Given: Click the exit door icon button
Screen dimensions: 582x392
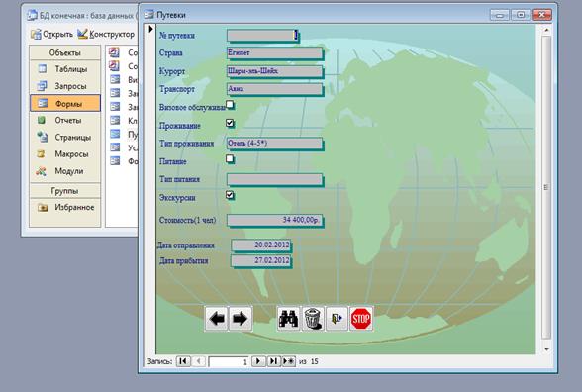Looking at the screenshot, I should [x=337, y=318].
